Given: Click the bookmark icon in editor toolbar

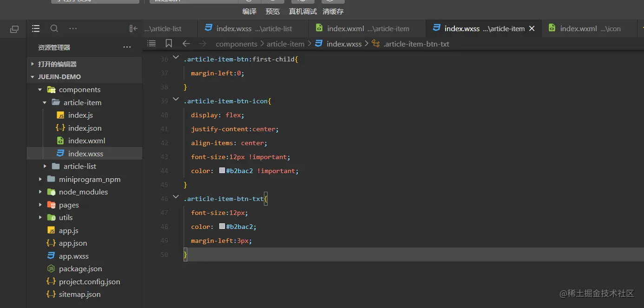Looking at the screenshot, I should [x=169, y=43].
